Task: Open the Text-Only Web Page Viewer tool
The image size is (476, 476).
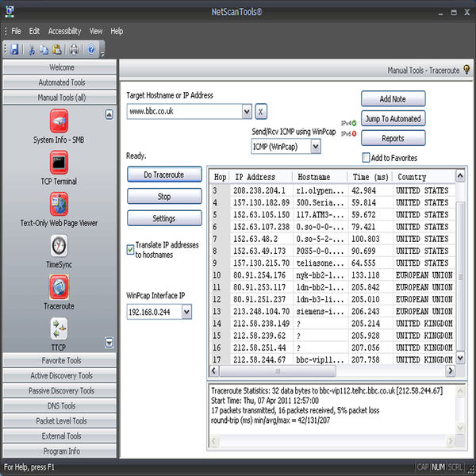Action: pyautogui.click(x=59, y=204)
